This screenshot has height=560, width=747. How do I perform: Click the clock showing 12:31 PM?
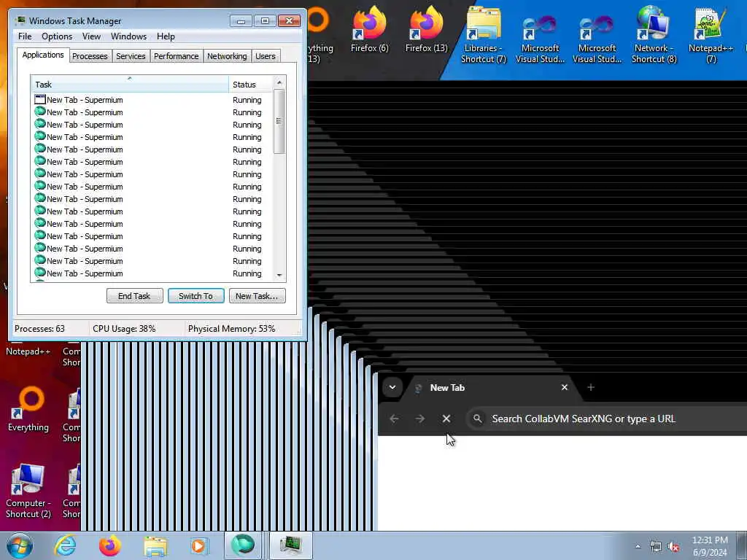pyautogui.click(x=710, y=545)
